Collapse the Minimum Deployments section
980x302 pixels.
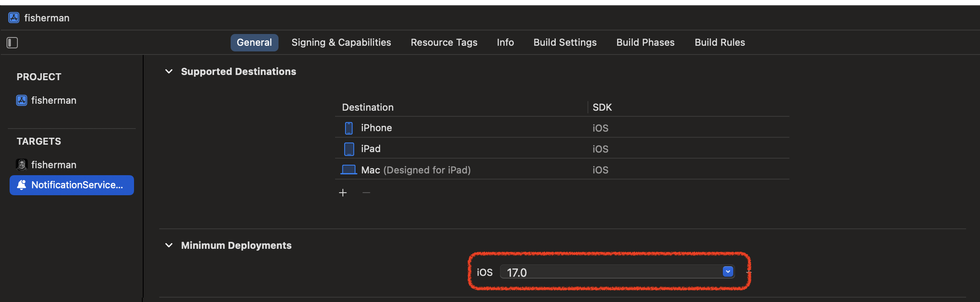[169, 245]
